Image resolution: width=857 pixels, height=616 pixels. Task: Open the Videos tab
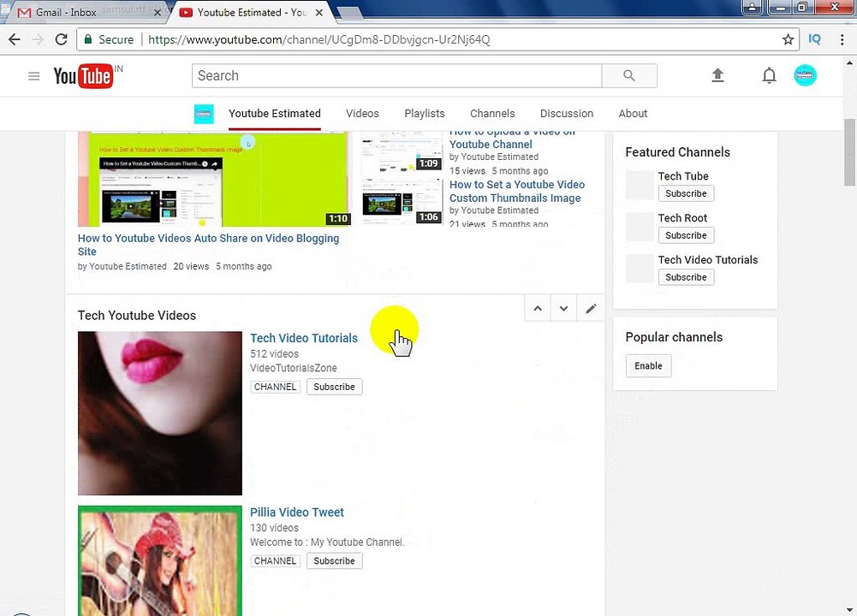coord(362,114)
